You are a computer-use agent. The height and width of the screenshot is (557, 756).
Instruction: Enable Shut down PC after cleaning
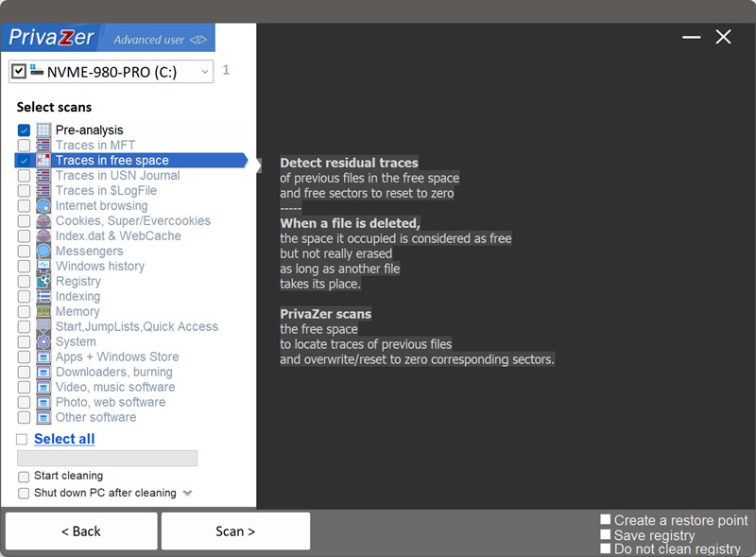tap(24, 494)
